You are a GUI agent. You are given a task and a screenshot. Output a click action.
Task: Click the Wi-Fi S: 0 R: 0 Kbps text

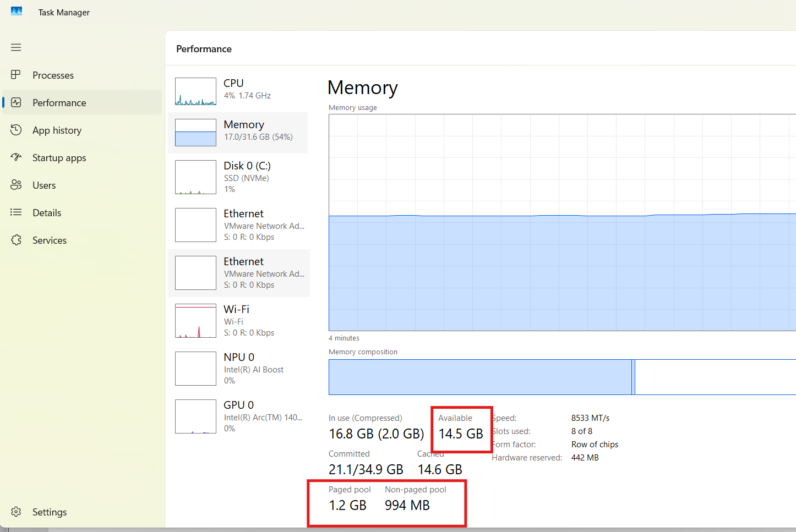coord(249,333)
